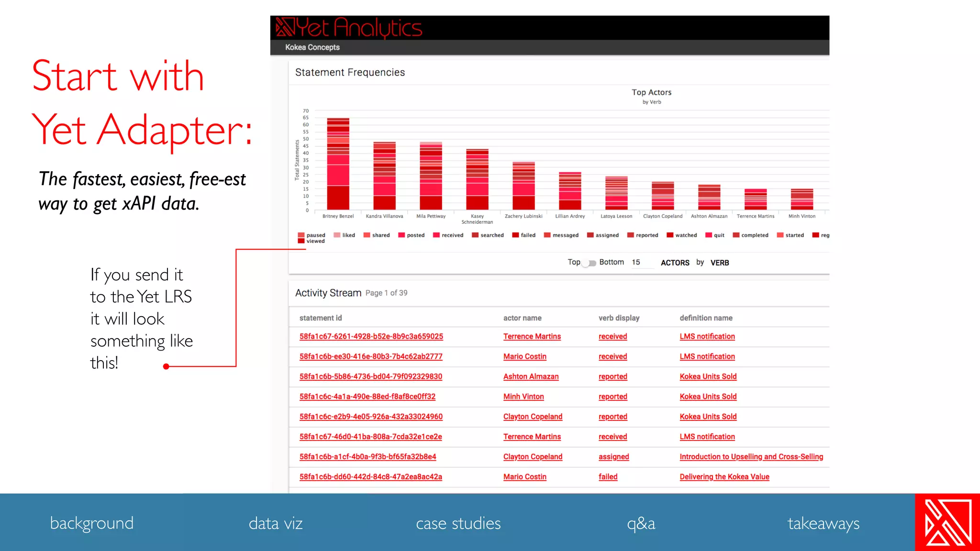This screenshot has width=980, height=551.
Task: Click the Latoya Leeson bar in chart
Action: point(616,193)
